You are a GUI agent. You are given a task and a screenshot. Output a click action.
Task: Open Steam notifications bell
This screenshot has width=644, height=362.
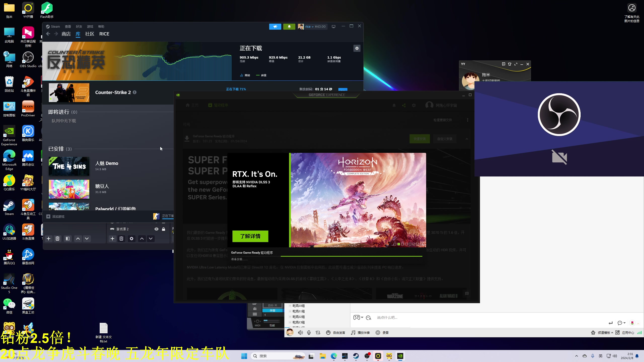pos(289,27)
